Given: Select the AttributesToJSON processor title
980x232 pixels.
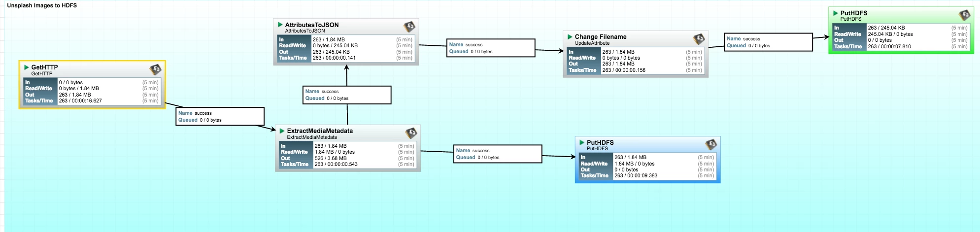Looking at the screenshot, I should point(312,25).
